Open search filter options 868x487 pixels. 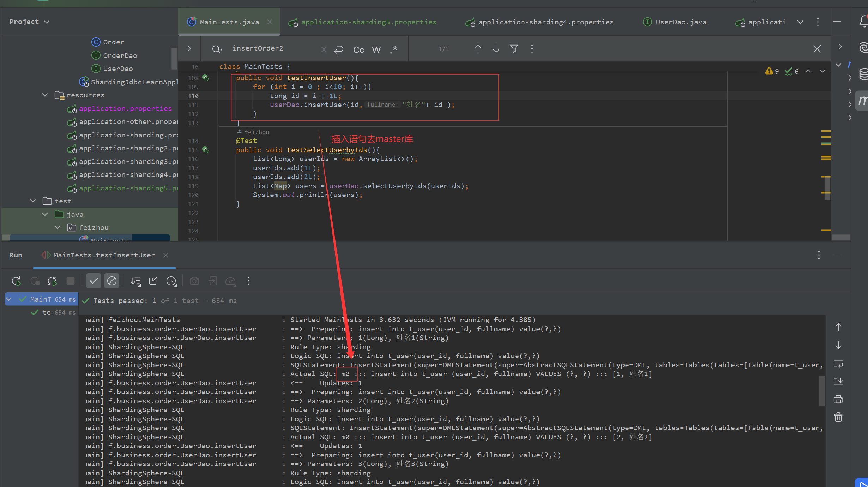coord(514,49)
